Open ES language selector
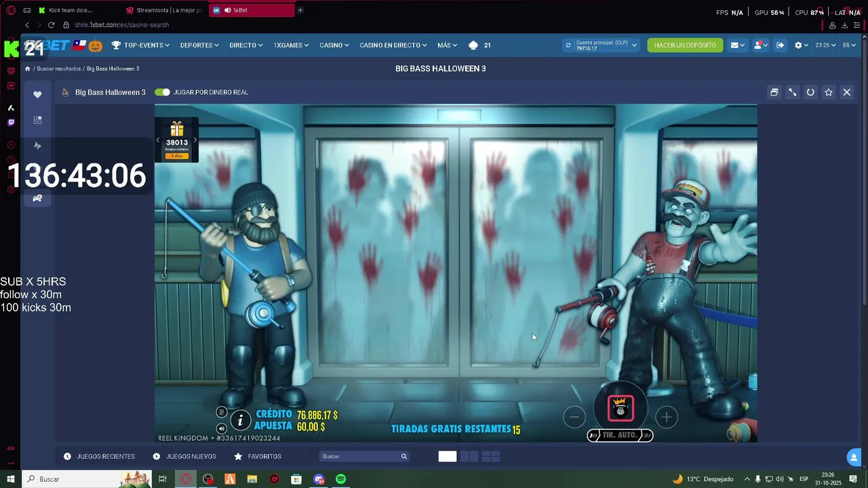The height and width of the screenshot is (488, 868). [850, 45]
